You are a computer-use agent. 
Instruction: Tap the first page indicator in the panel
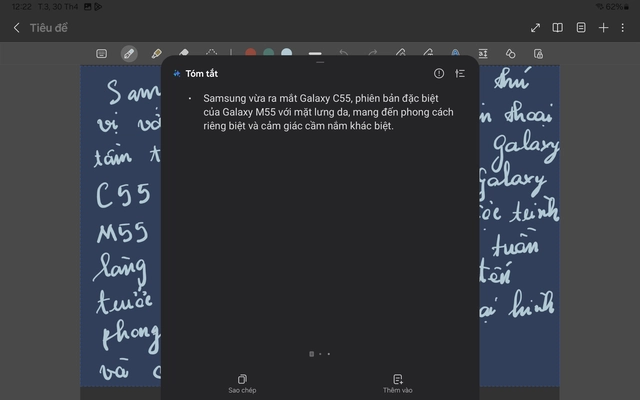coord(311,354)
